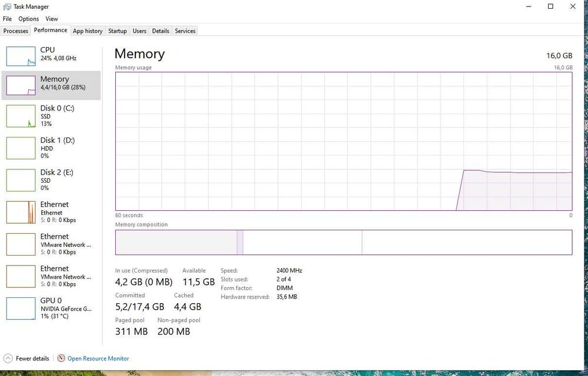Click the Task Manager title bar icon

pos(6,6)
